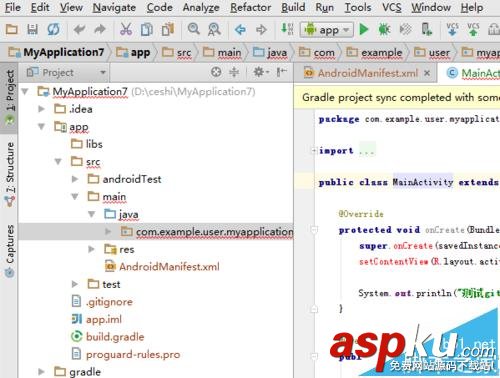This screenshot has height=378, width=500.
Task: Select the .gitignore file
Action: point(102,302)
